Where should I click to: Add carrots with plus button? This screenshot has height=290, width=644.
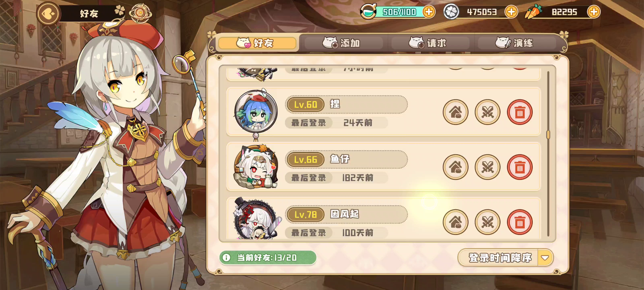[x=594, y=12]
